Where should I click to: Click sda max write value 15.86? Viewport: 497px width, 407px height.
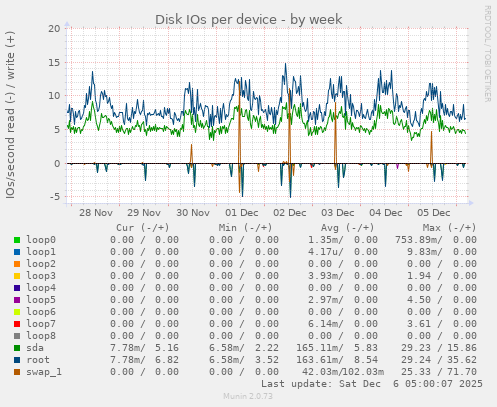(462, 348)
